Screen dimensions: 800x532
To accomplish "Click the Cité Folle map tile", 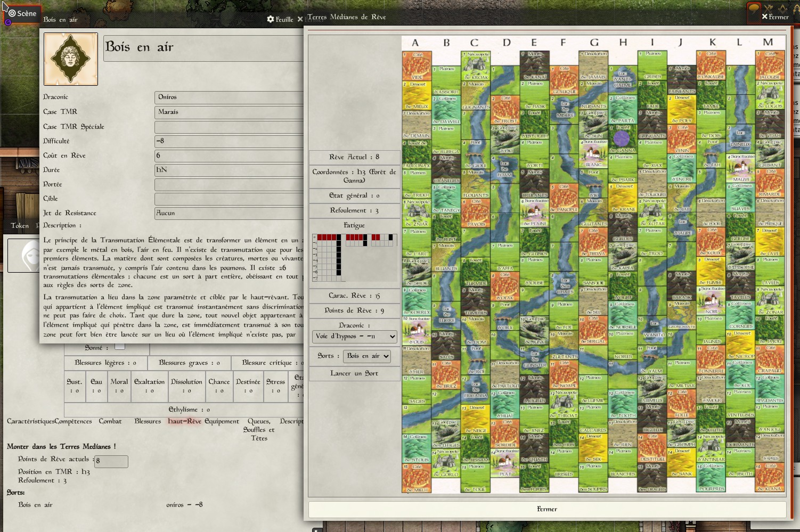I will pyautogui.click(x=681, y=404).
